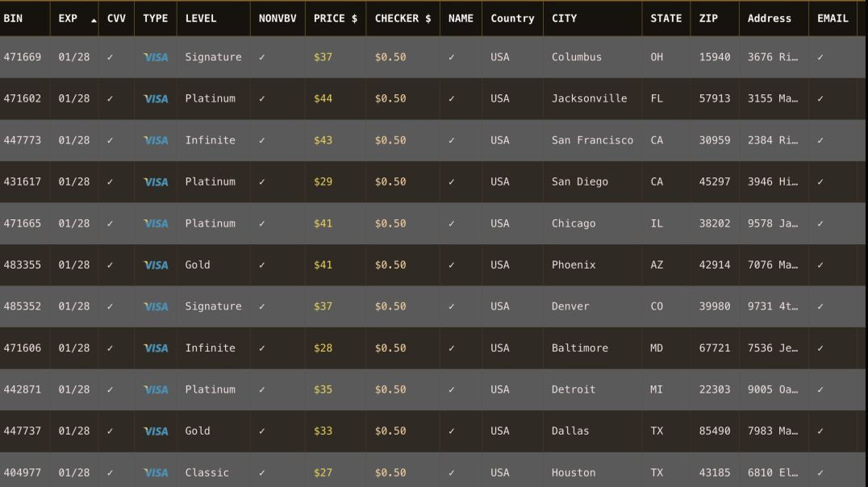Click the Visa logo in the Detroit row
868x487 pixels.
[x=156, y=389]
